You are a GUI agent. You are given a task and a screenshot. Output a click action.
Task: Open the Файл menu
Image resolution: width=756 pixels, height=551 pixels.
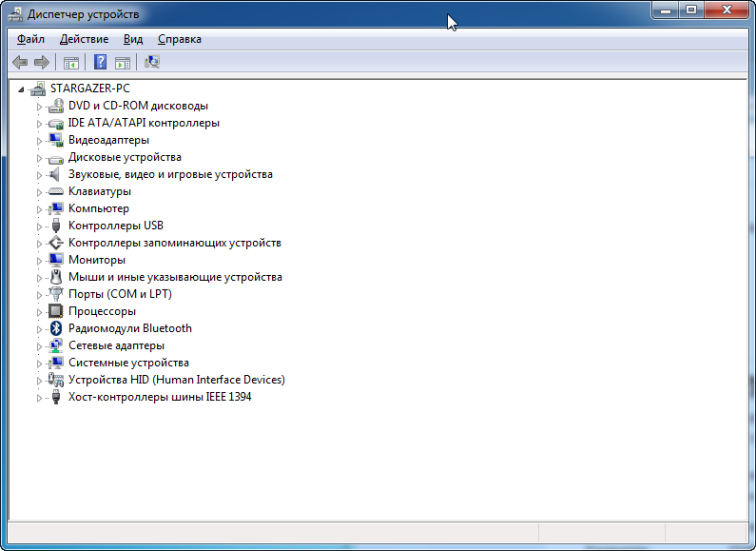tap(30, 39)
